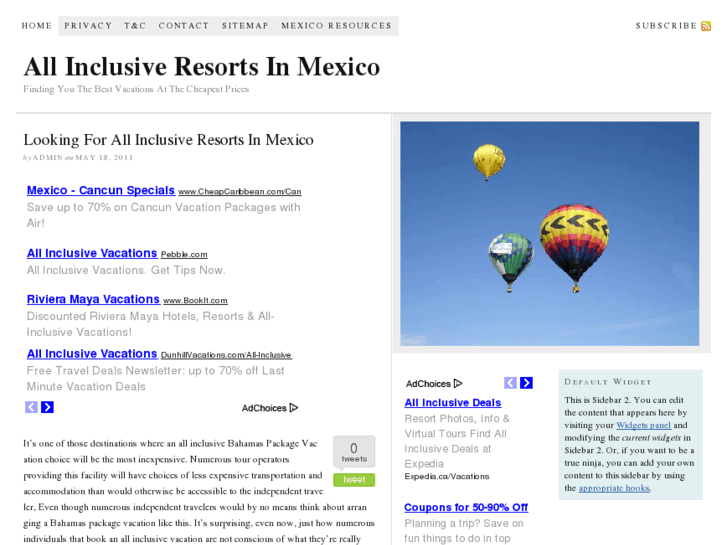Open Mexico Resources menu item
The image size is (727, 545).
(x=336, y=26)
